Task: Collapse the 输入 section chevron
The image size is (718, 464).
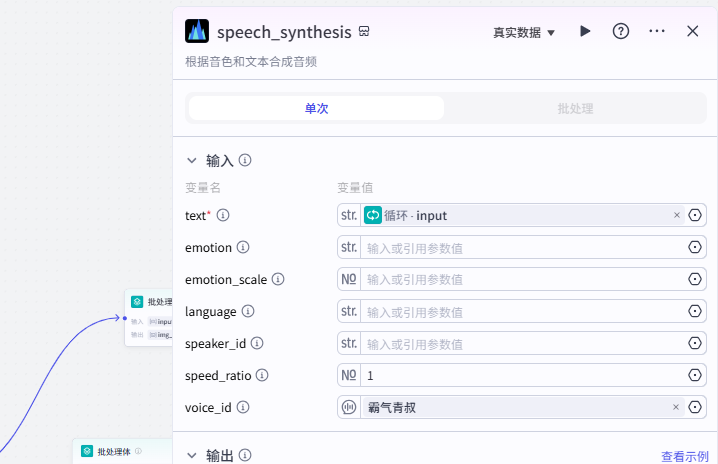Action: pyautogui.click(x=192, y=160)
